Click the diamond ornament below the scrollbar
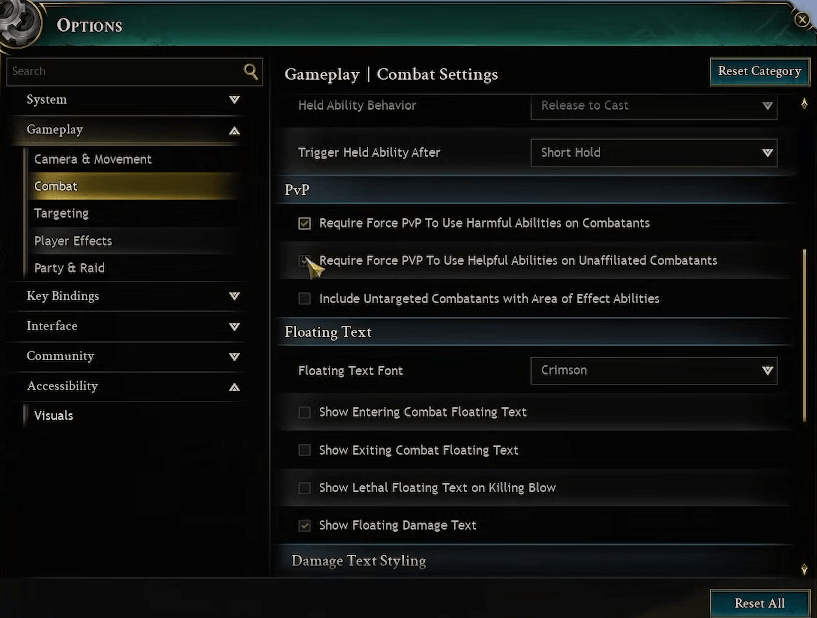817x618 pixels. tap(805, 568)
